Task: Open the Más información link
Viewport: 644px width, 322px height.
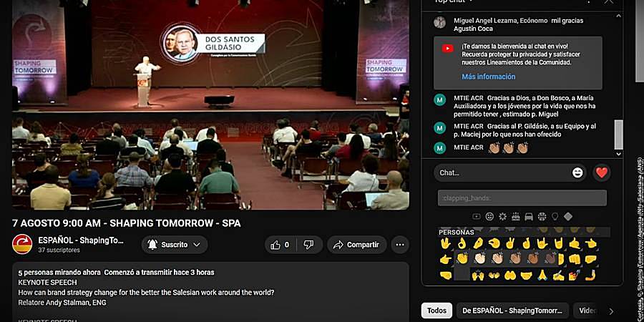Action: pyautogui.click(x=488, y=77)
